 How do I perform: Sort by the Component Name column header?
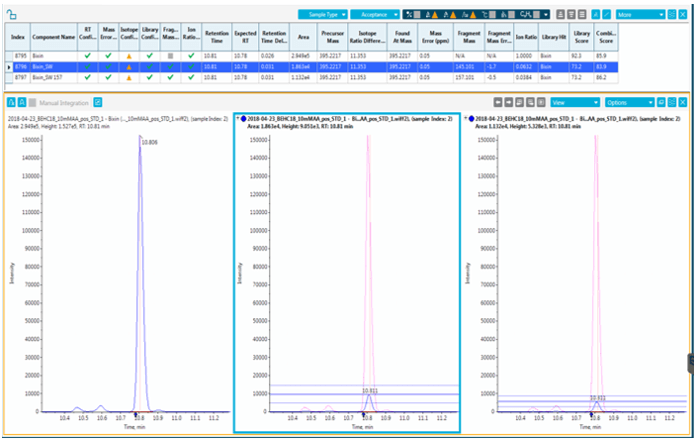tap(54, 37)
